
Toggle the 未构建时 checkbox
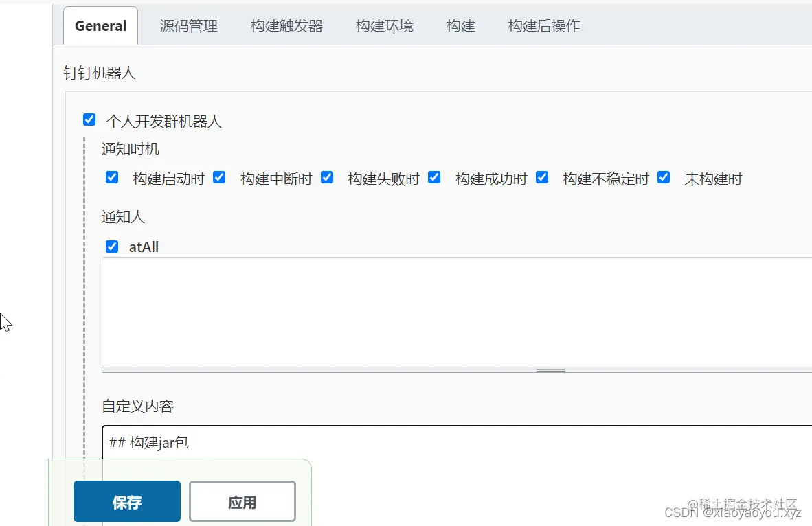pos(664,177)
